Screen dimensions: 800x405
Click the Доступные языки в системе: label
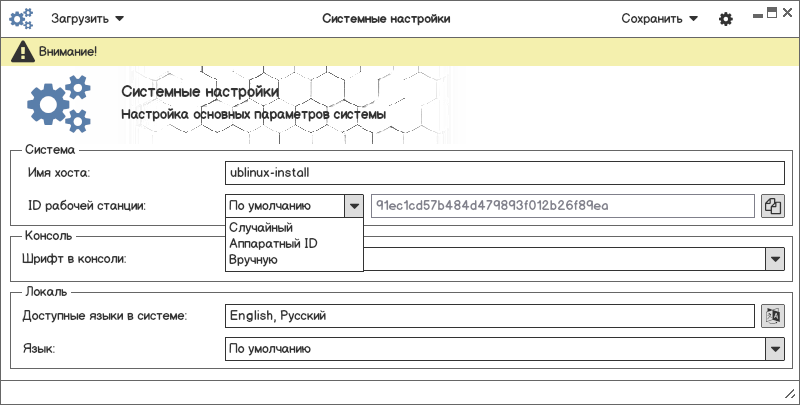105,316
